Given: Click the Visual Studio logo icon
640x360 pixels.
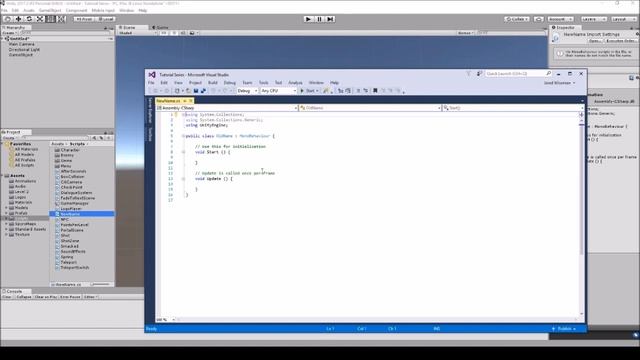Looking at the screenshot, I should coord(152,75).
